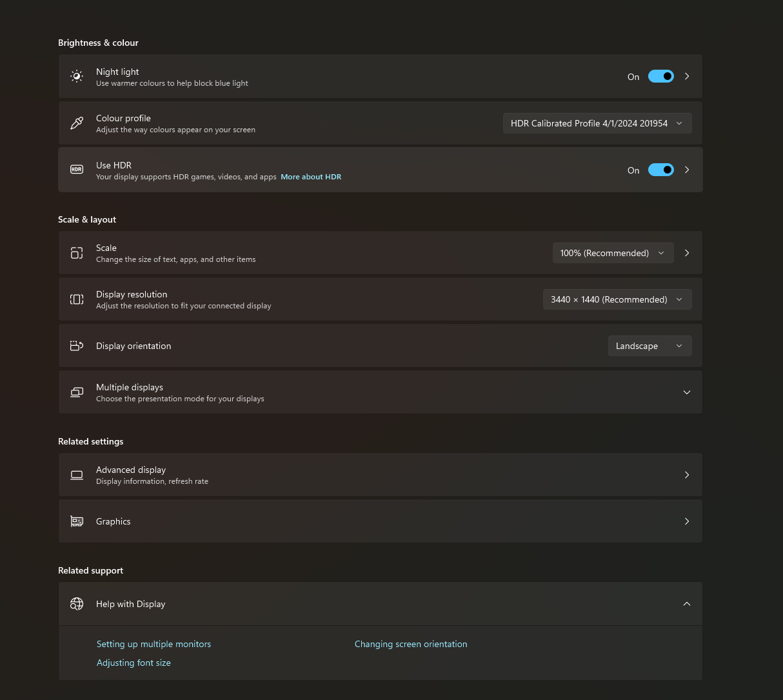Viewport: 783px width, 700px height.
Task: Follow the Setting up multiple monitors link
Action: pyautogui.click(x=154, y=644)
